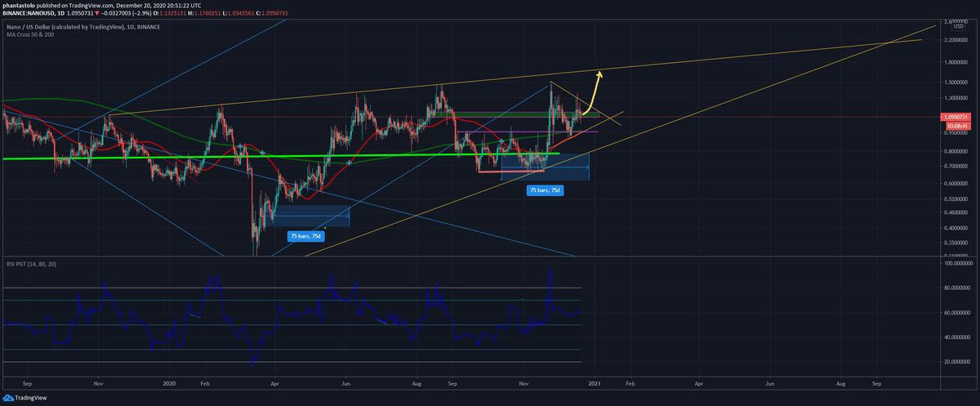Viewport: 980px width, 406px height.
Task: Click the 20.0000000 RSI axis label
Action: click(959, 361)
